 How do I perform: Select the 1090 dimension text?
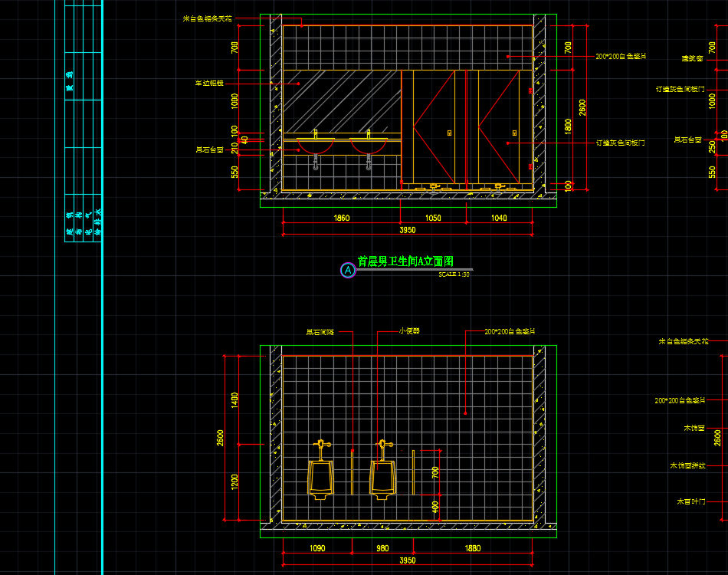(317, 548)
